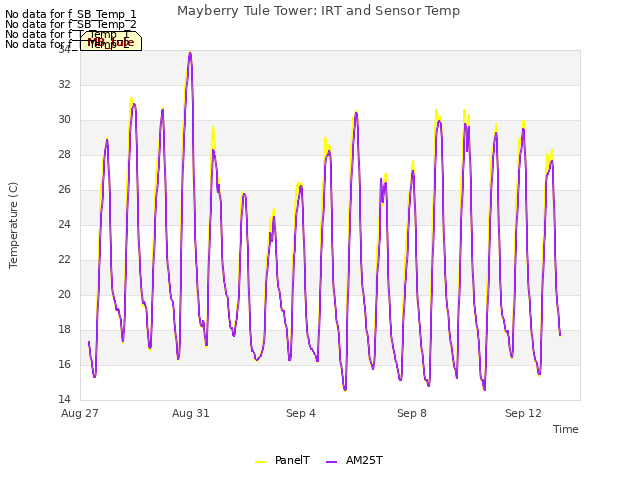640x480 pixels.
Task: Click the 24 y-axis tick label
Action: pos(64,224)
